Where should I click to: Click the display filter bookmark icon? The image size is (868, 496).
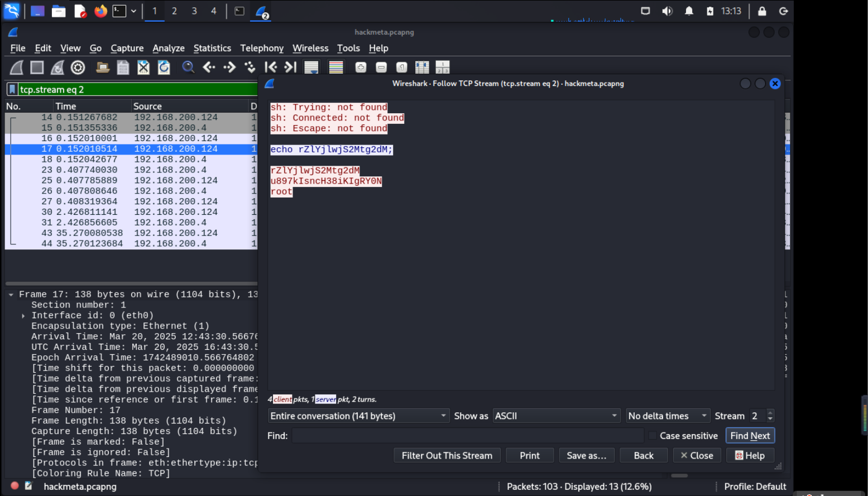pyautogui.click(x=12, y=89)
